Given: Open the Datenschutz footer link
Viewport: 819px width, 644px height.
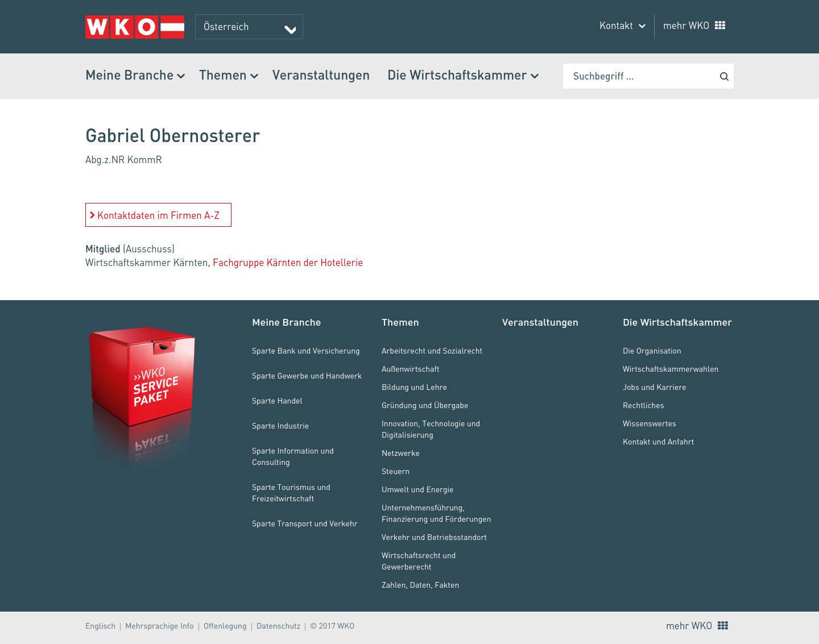Looking at the screenshot, I should click(x=278, y=626).
